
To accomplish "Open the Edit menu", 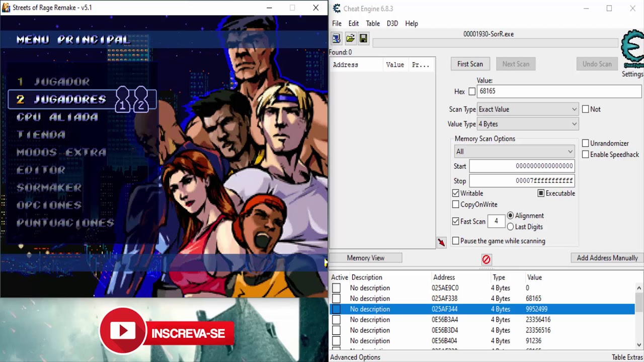I will pos(354,24).
